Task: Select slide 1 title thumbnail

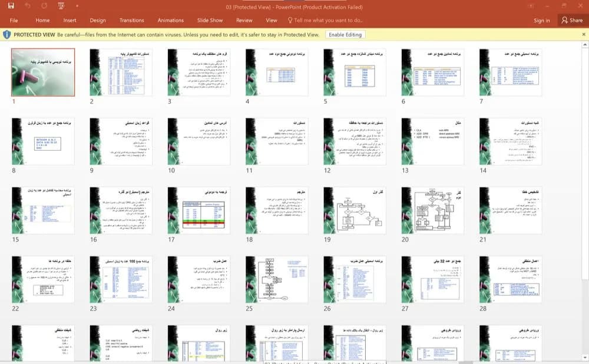Action: pyautogui.click(x=43, y=72)
